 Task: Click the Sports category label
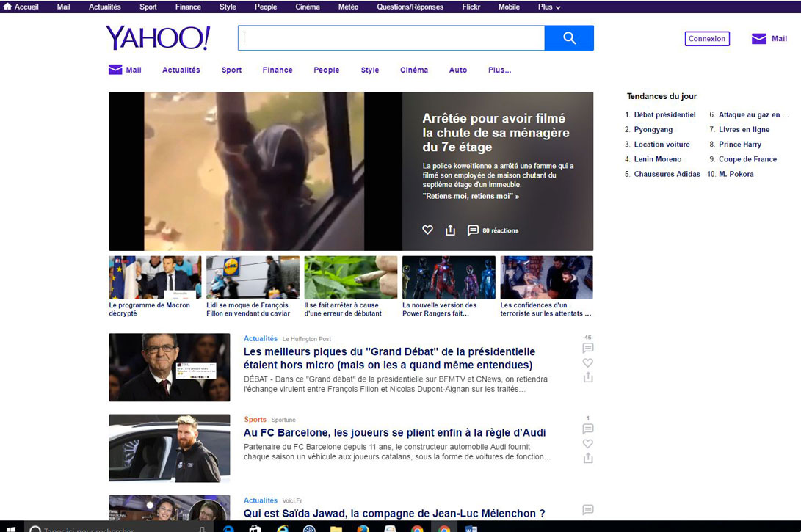[255, 420]
